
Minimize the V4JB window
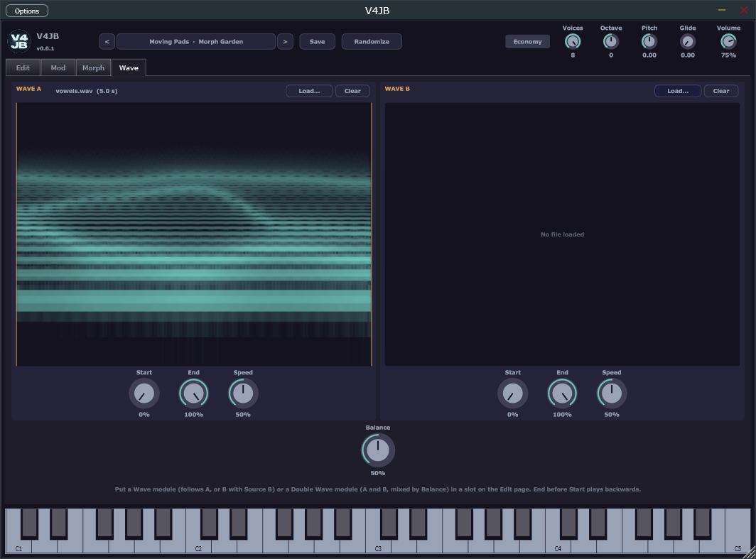tap(722, 10)
